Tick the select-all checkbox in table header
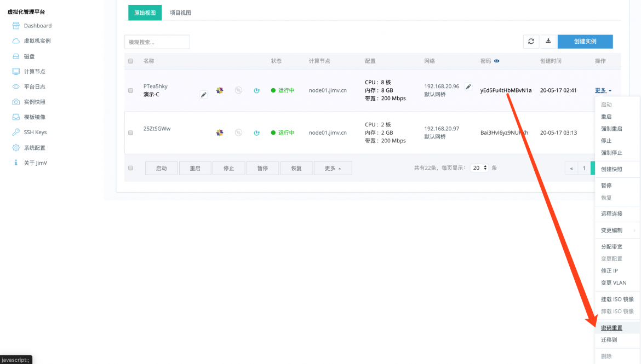The height and width of the screenshot is (364, 641). click(131, 61)
